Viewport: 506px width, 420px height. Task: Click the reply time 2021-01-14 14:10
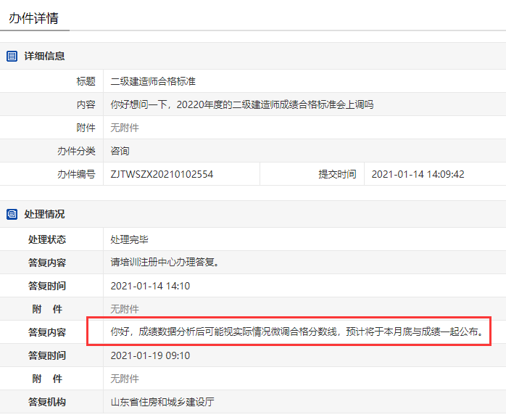tap(150, 286)
